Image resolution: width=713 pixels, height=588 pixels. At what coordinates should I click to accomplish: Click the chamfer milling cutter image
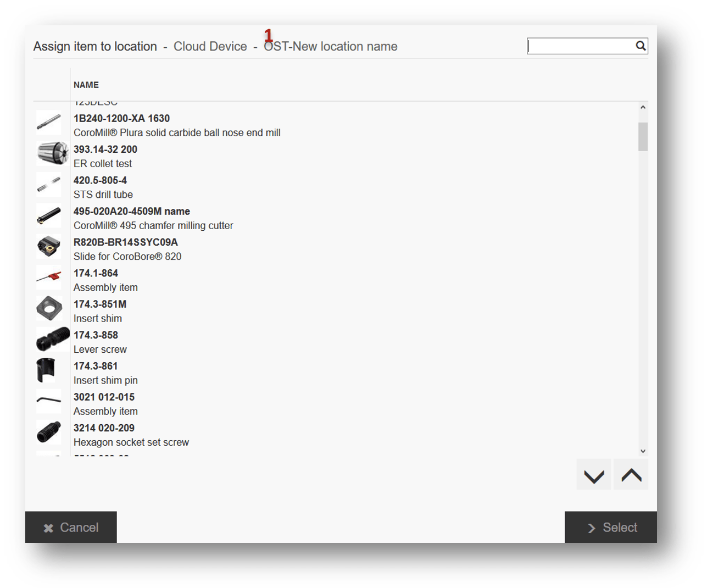click(x=49, y=215)
